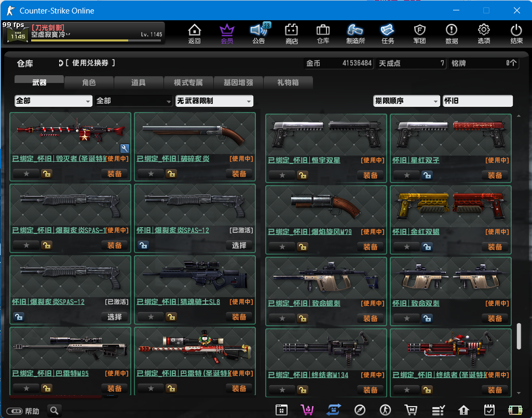Switch to the 角色 tab
Image resolution: width=532 pixels, height=418 pixels.
pyautogui.click(x=89, y=82)
